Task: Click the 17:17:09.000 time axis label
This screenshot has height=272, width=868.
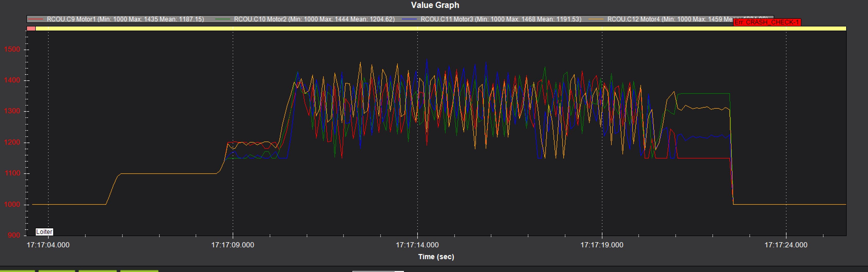Action: 233,245
